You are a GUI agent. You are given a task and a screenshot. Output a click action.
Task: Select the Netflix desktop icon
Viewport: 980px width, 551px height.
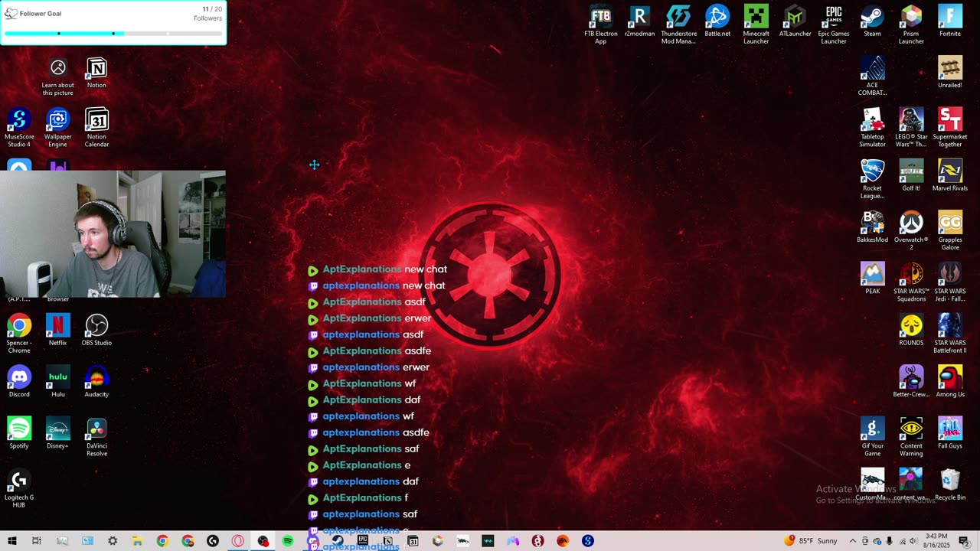57,330
